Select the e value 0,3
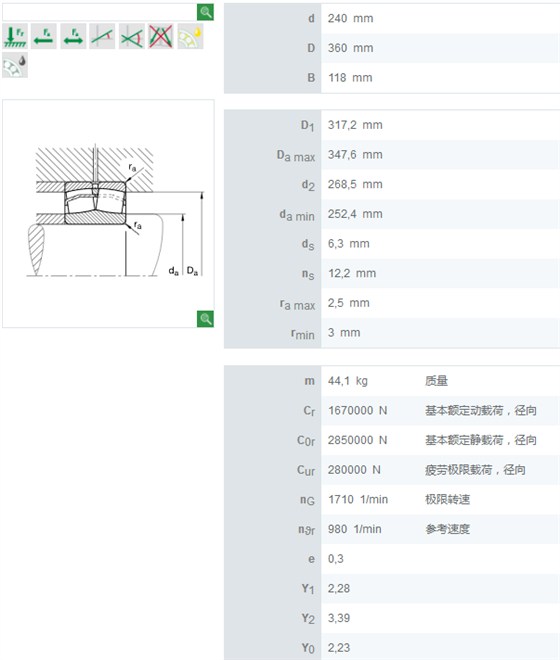The height and width of the screenshot is (660, 560). pyautogui.click(x=336, y=559)
